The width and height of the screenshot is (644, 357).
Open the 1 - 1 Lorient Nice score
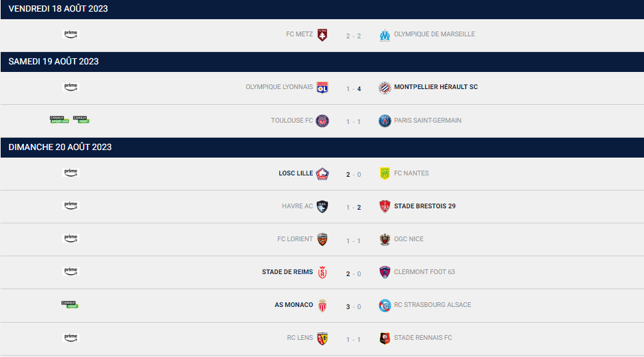[x=353, y=241]
